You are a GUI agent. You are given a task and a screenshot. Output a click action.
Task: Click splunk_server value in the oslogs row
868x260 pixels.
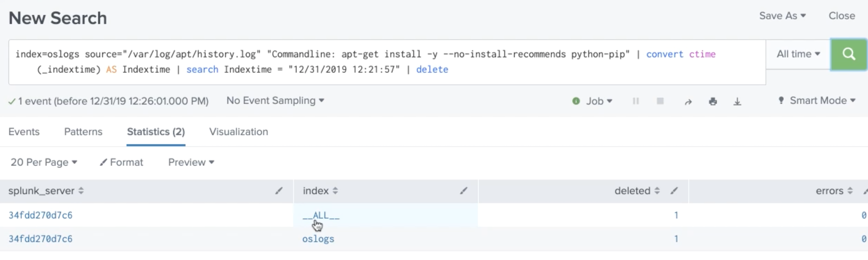(41, 239)
